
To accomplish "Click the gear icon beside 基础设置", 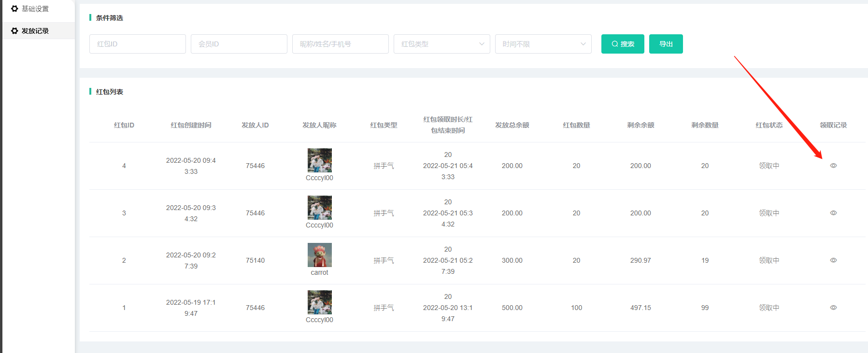I will (x=14, y=9).
